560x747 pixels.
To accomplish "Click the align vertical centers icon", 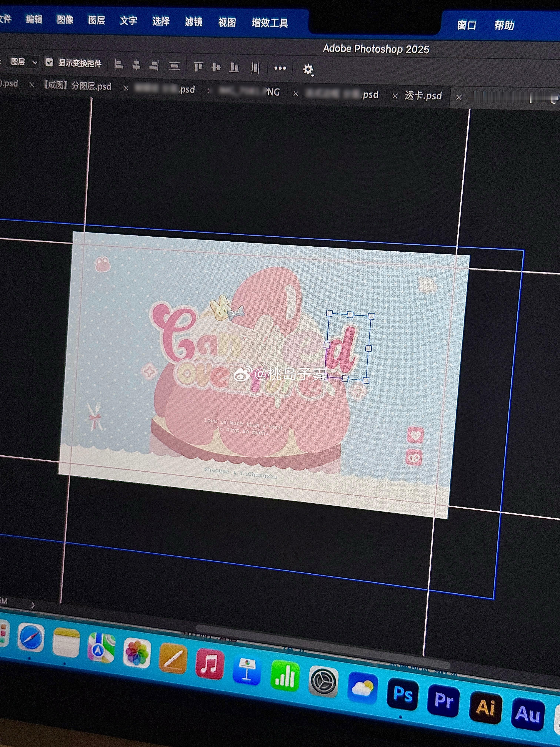I will (216, 68).
